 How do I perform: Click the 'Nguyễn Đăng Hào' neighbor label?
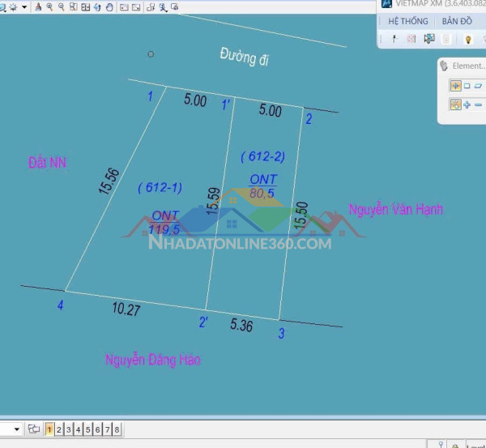click(153, 360)
